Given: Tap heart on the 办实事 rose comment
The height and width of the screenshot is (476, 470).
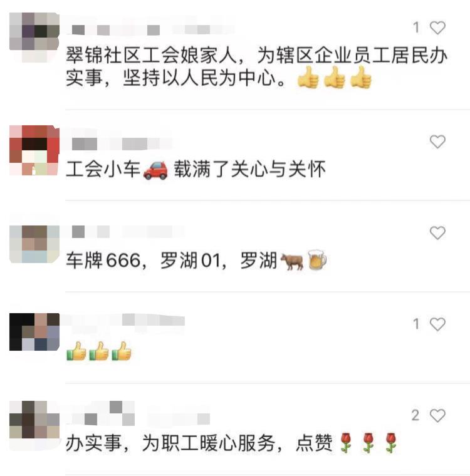Looking at the screenshot, I should [437, 416].
